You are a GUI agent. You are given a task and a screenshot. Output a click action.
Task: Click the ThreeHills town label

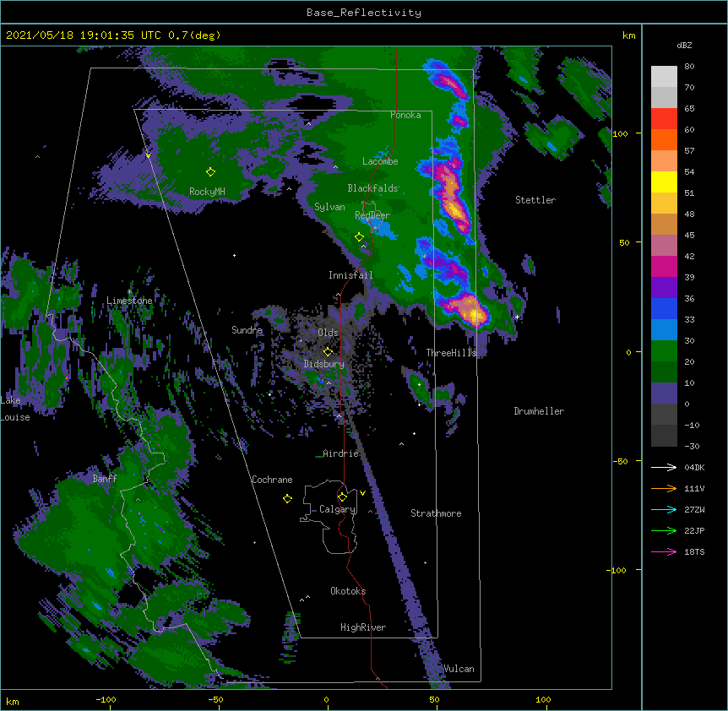tap(451, 353)
